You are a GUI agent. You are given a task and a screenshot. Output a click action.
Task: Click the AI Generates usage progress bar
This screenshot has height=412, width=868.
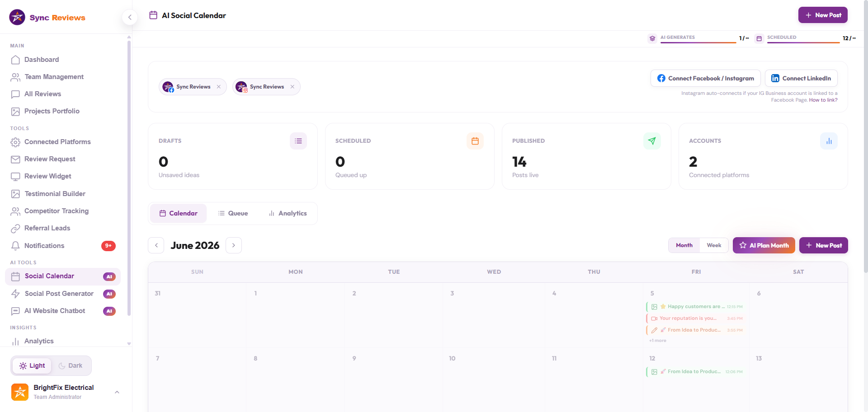coord(698,42)
